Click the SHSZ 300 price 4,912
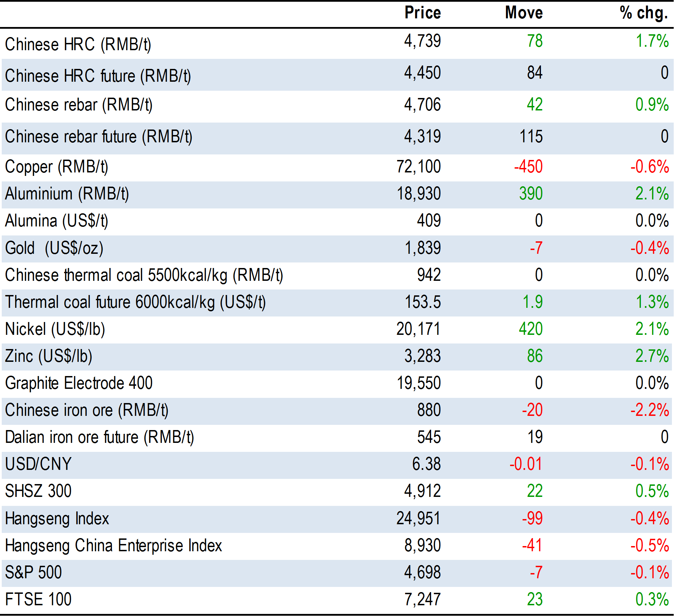Screen dimensions: 674x616 [x=422, y=491]
